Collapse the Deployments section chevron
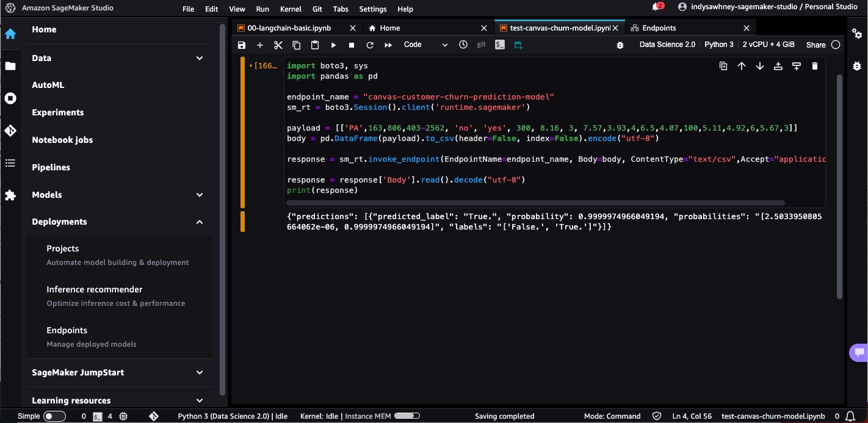This screenshot has height=423, width=868. point(200,222)
